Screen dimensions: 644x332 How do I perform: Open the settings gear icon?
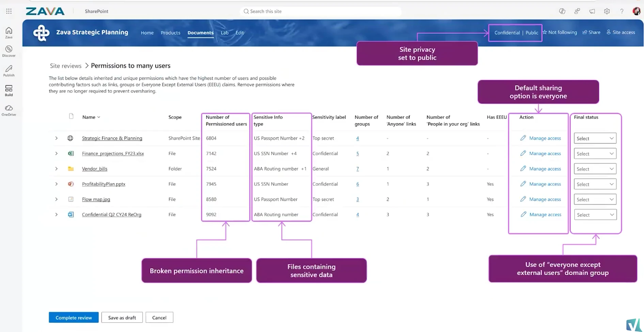point(607,11)
